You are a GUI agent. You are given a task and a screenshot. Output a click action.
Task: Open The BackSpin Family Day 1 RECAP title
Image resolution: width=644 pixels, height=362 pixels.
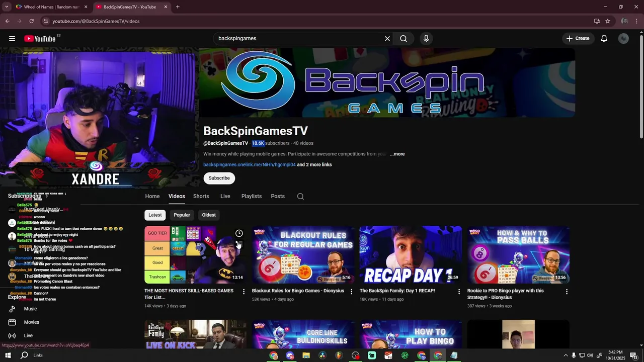point(397,291)
